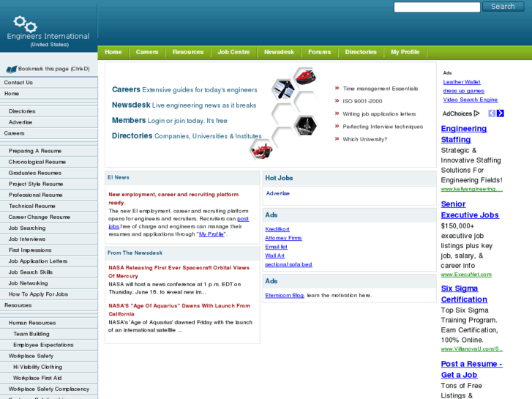
Task: Open the Kreditkort ad link
Action: point(277,229)
